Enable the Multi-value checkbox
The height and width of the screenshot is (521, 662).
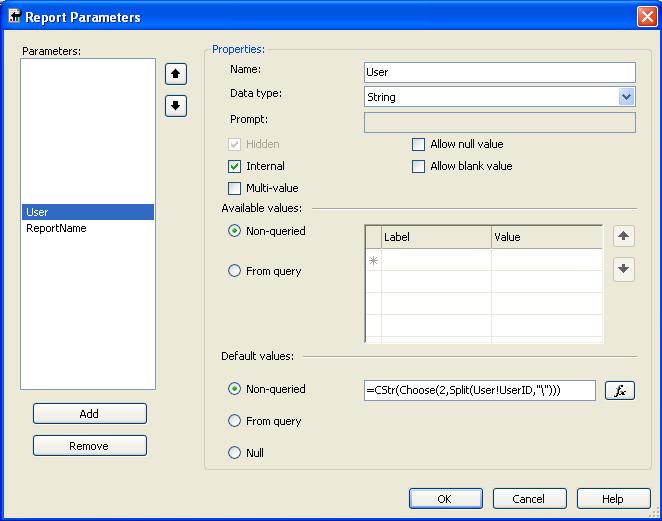(235, 189)
